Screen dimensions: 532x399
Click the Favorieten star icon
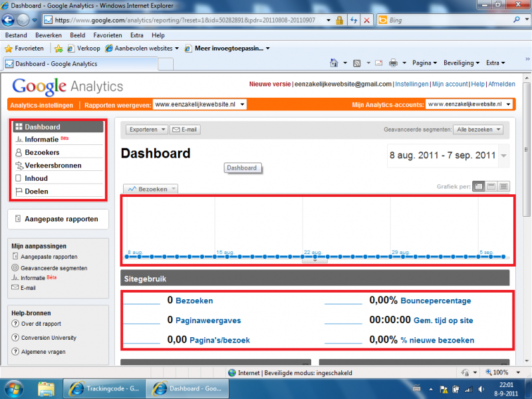[x=9, y=49]
